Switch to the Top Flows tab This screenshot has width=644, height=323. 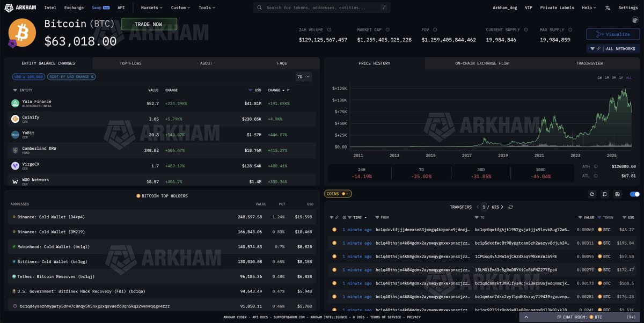(x=130, y=63)
